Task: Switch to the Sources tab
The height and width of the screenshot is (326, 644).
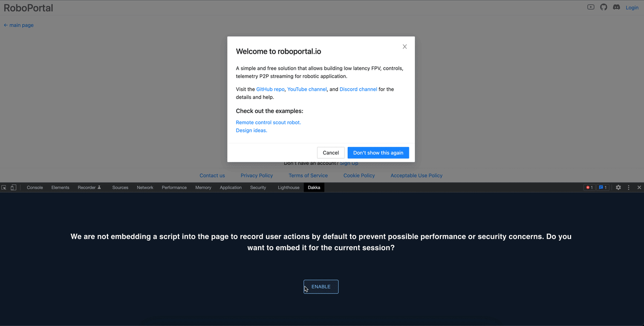Action: 120,188
